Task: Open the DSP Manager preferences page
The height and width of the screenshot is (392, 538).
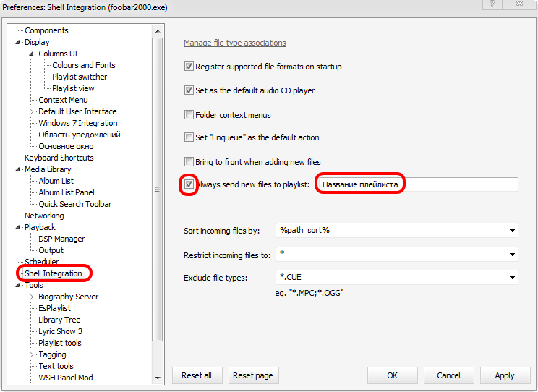Action: click(x=61, y=239)
